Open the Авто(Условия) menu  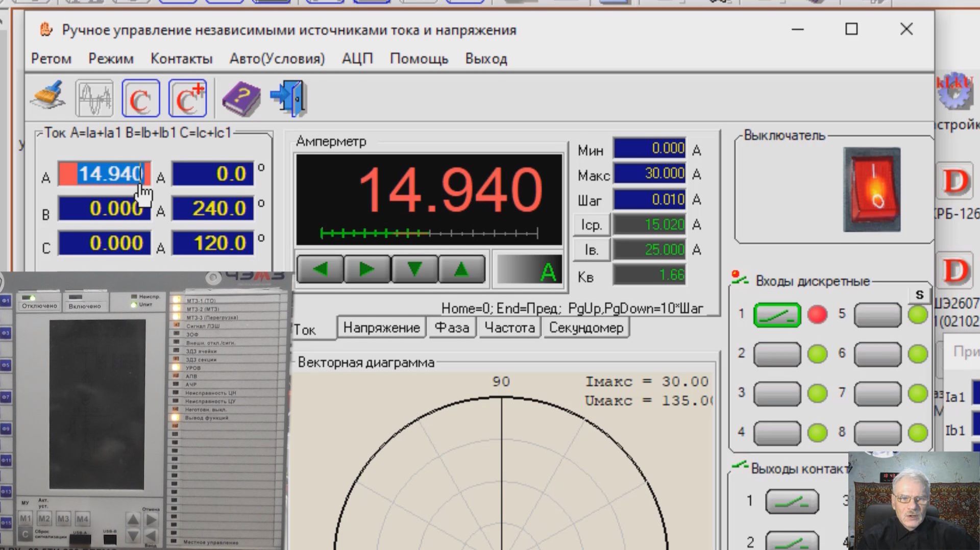click(277, 59)
